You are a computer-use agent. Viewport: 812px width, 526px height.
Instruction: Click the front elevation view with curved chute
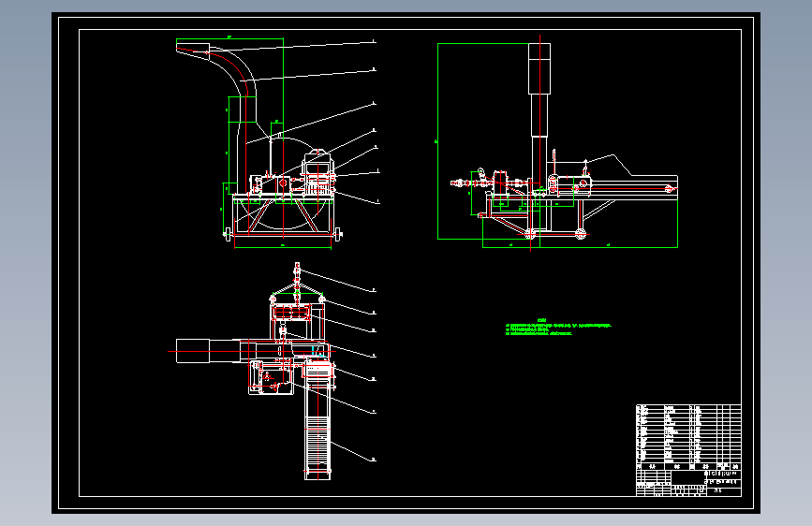pyautogui.click(x=277, y=143)
